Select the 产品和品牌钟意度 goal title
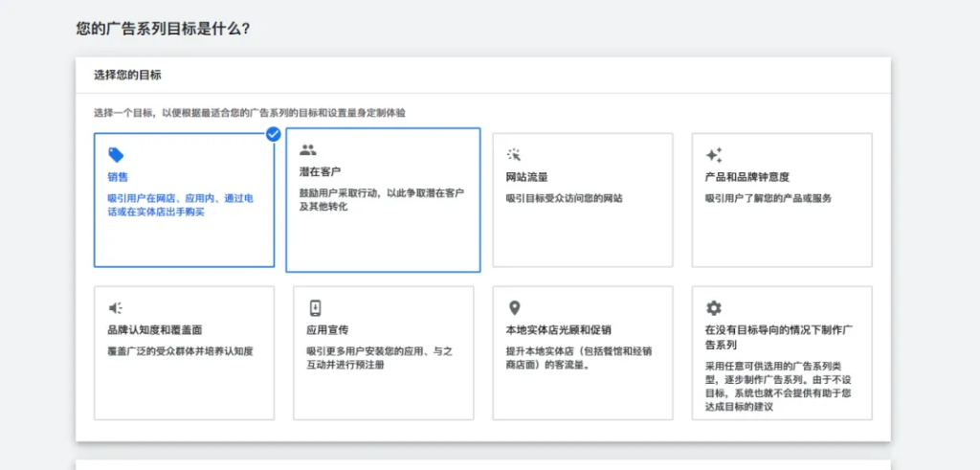Viewport: 980px width, 470px height. click(x=746, y=177)
